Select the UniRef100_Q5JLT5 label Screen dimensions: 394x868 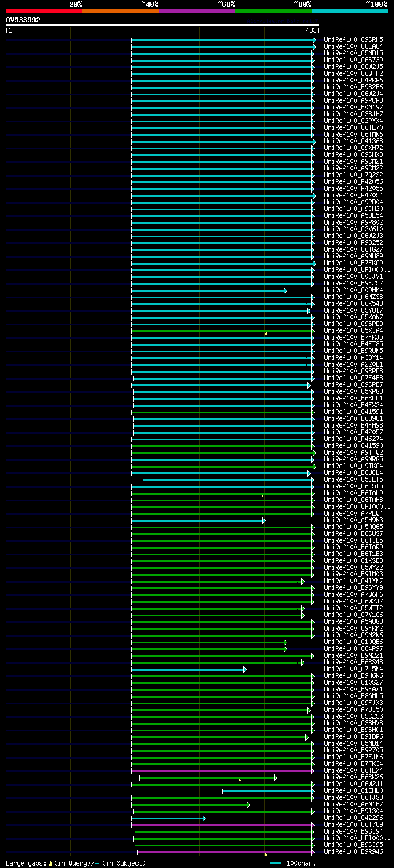(x=353, y=479)
